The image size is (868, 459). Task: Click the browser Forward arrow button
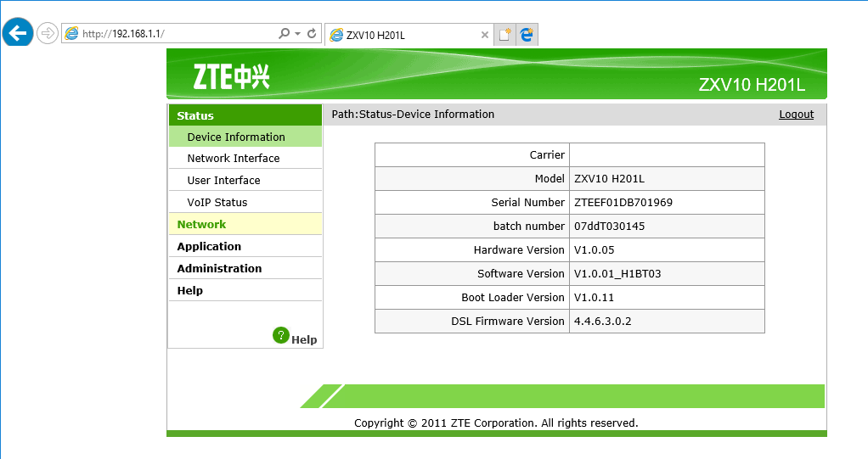coord(48,33)
